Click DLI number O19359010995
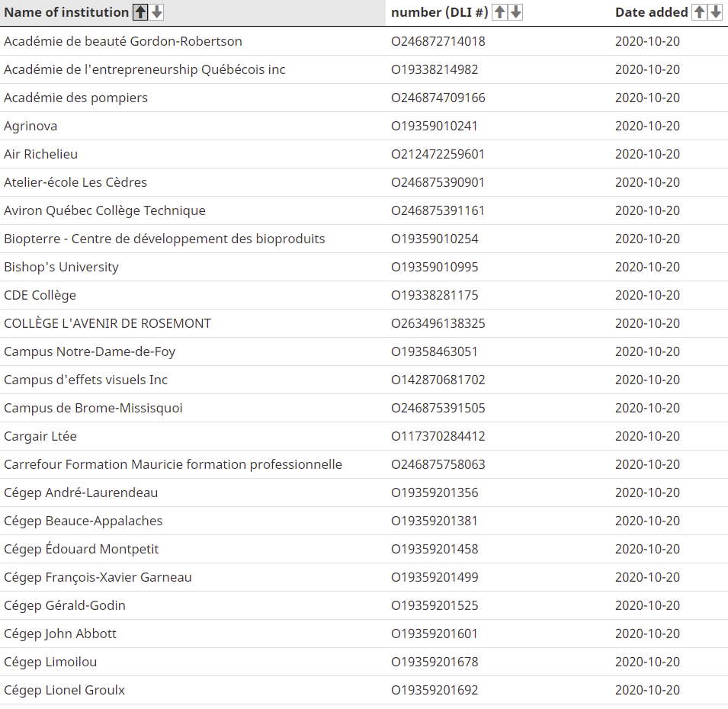This screenshot has width=728, height=709. (434, 267)
